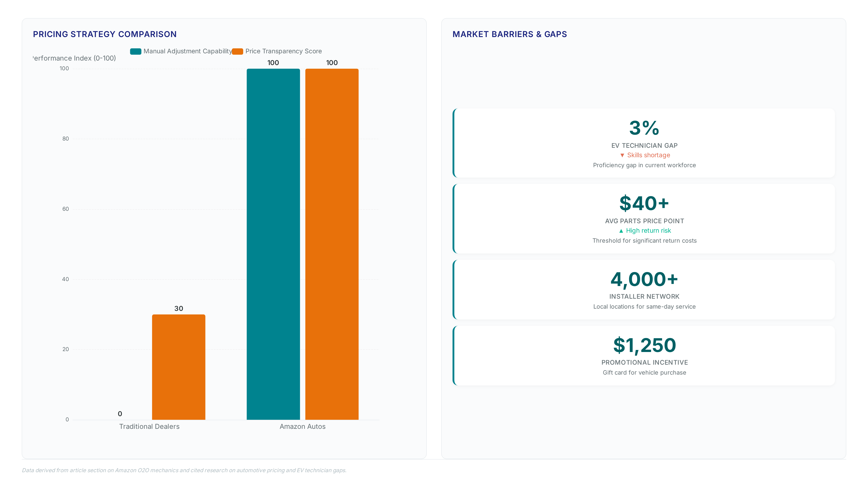Viewport: 868px width, 488px height.
Task: Click the Pricing Strategy Comparison heading
Action: (x=105, y=34)
